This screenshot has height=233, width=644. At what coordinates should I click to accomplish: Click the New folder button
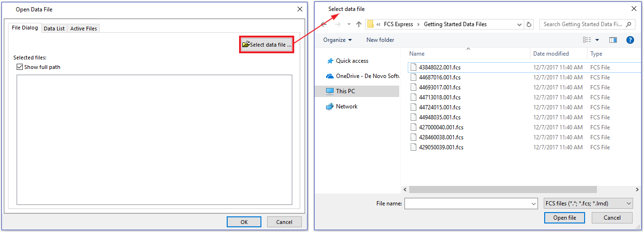[x=380, y=40]
